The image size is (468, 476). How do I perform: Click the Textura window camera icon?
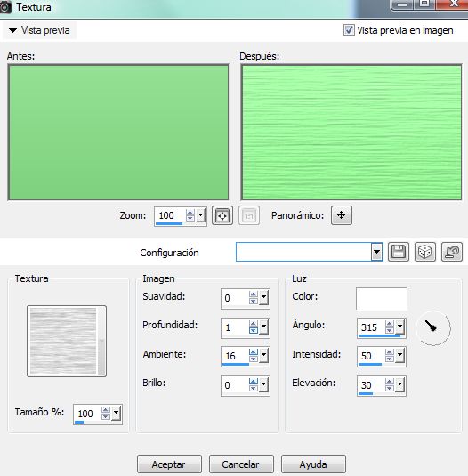tap(5, 7)
